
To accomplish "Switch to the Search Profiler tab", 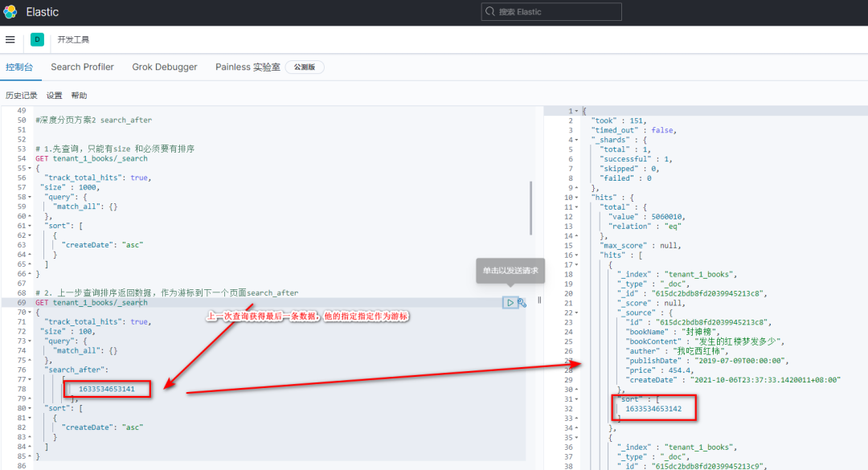I will 83,67.
